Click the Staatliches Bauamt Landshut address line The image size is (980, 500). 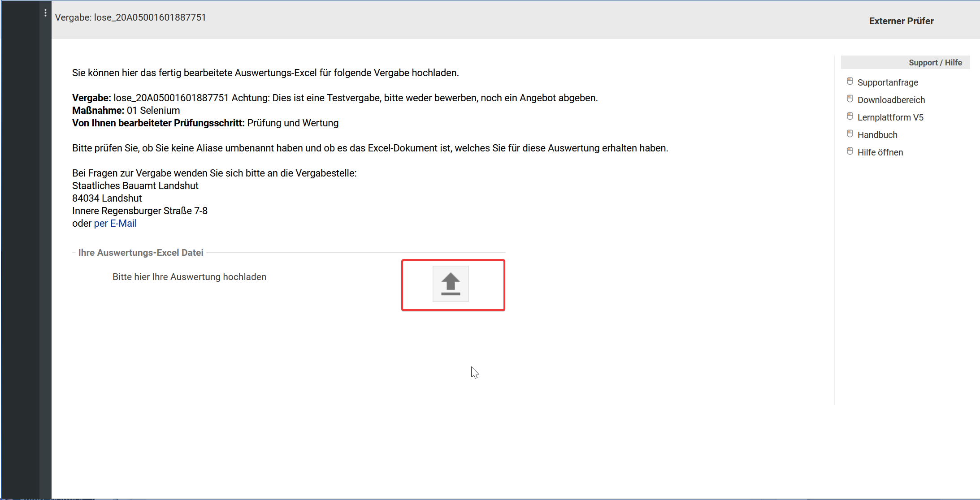[x=135, y=185]
